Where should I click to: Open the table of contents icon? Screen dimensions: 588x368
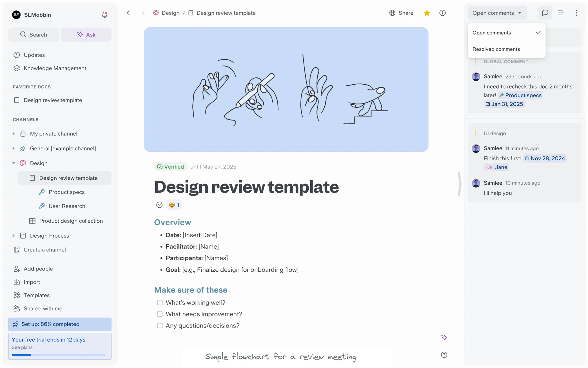pyautogui.click(x=560, y=13)
